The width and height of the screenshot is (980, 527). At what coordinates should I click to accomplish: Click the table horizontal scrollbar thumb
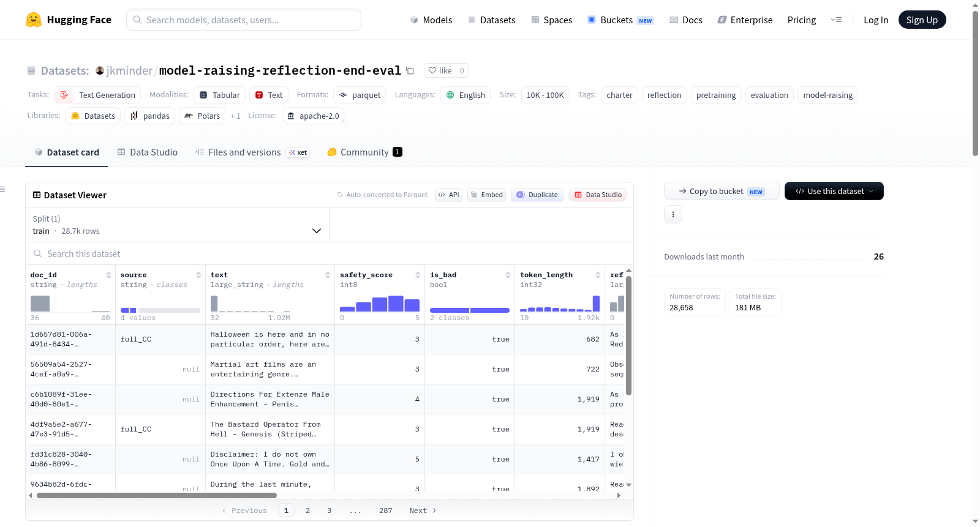157,495
